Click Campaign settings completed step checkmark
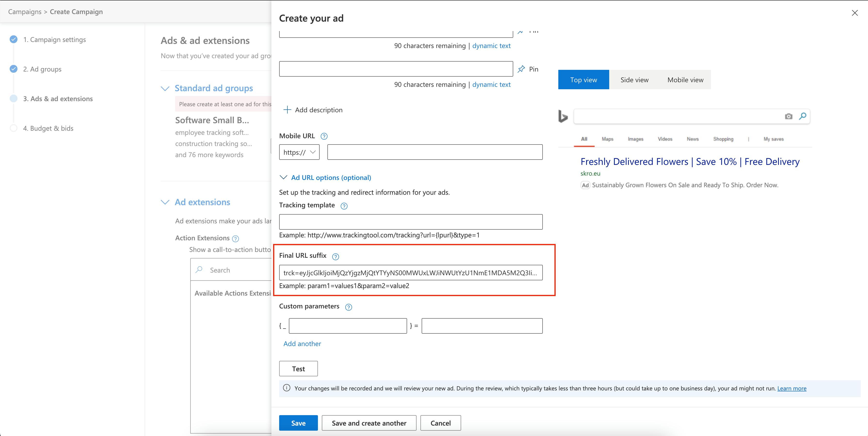The height and width of the screenshot is (436, 868). coord(14,40)
